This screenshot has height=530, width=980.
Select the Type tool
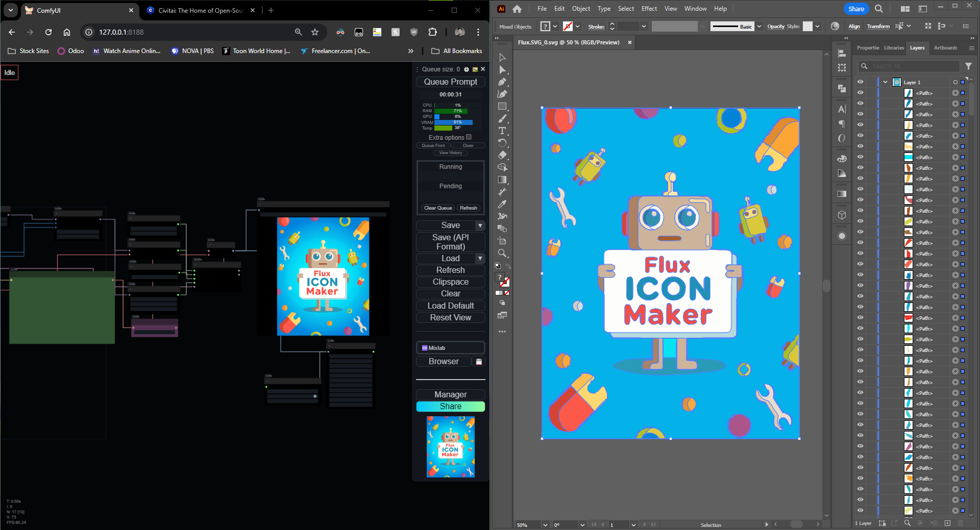tap(502, 131)
